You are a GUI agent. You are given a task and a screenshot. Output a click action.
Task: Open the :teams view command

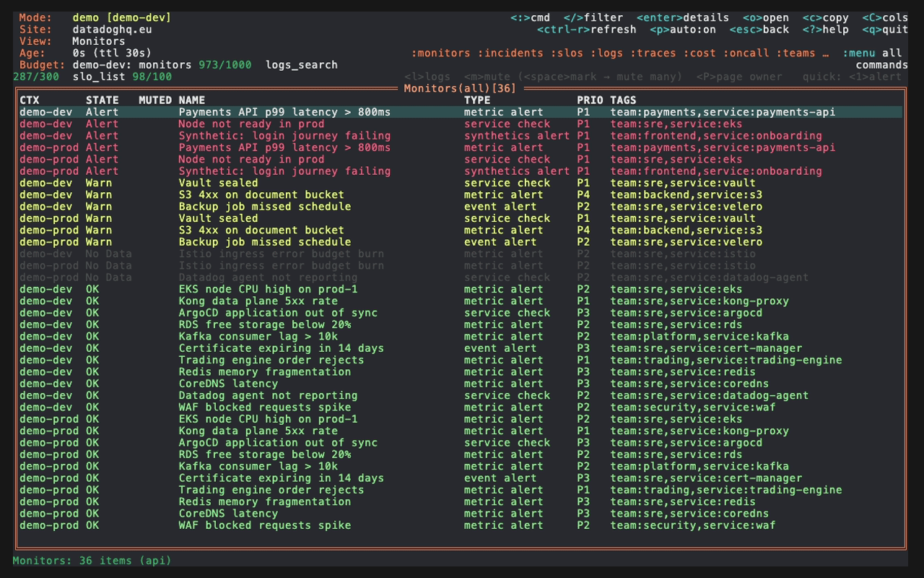click(x=796, y=53)
